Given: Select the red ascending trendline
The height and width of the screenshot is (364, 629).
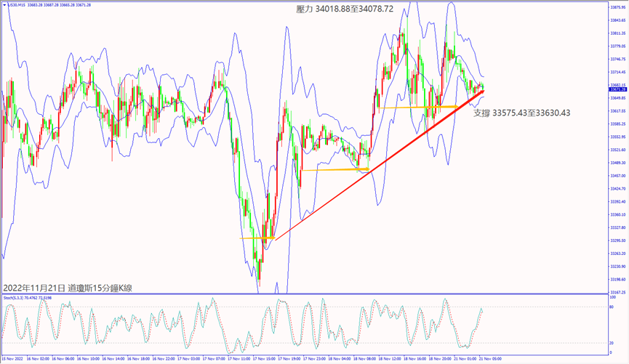Looking at the screenshot, I should [378, 159].
